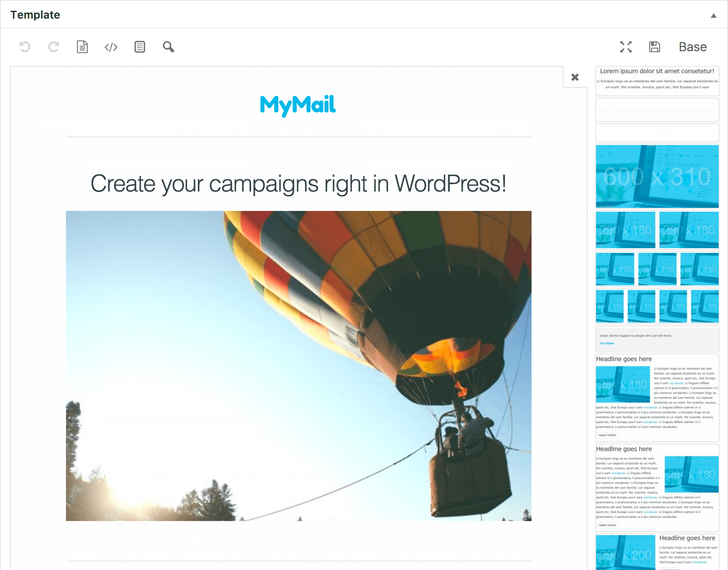Click the Undo icon in the toolbar
The image size is (728, 570).
point(24,47)
